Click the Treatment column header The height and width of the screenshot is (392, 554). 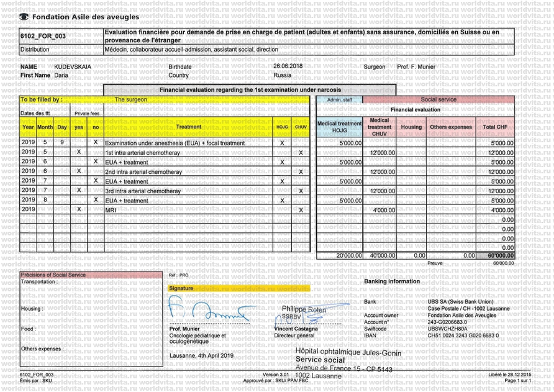(189, 127)
